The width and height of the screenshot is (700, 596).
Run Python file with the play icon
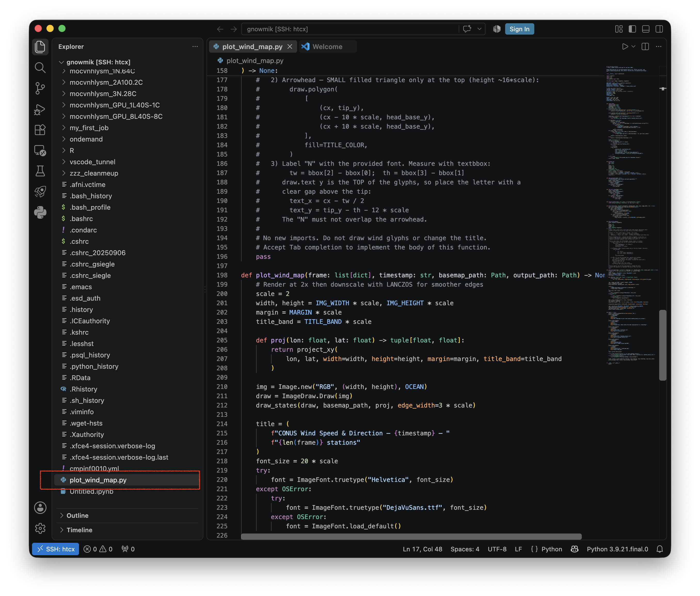625,47
